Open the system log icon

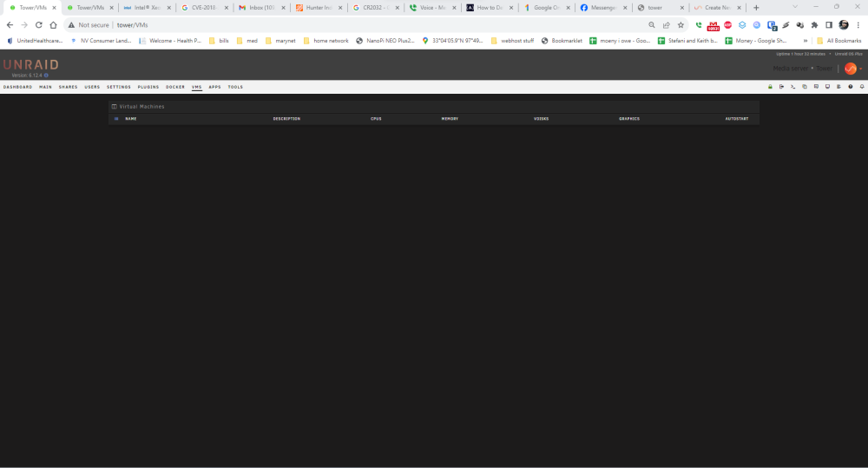click(x=838, y=87)
